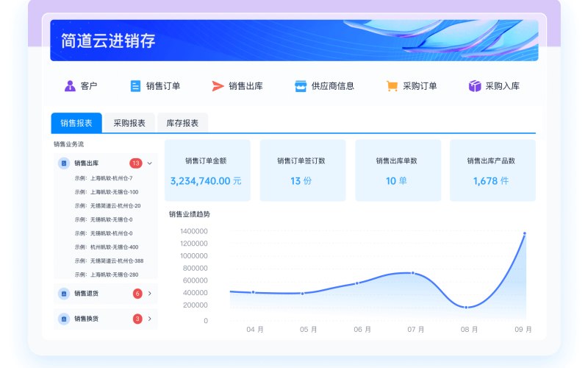Click the 06 月 data point on the trend line
The image size is (588, 368).
pyautogui.click(x=357, y=283)
